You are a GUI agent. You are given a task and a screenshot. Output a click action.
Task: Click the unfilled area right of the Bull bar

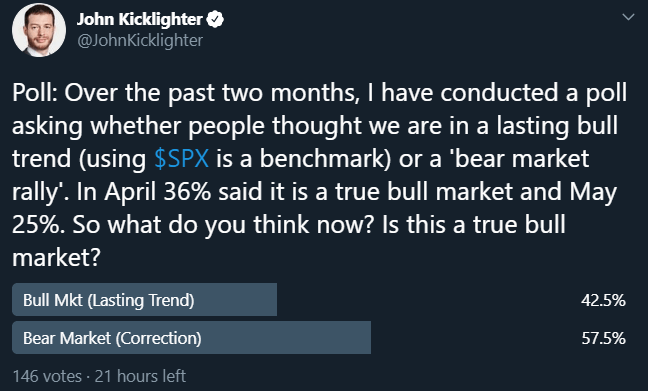428,300
